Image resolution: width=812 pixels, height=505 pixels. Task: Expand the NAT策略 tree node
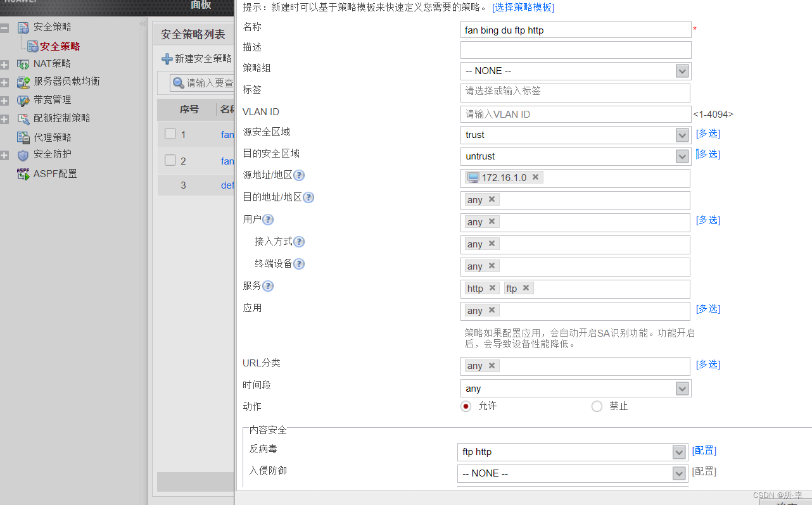coord(5,65)
